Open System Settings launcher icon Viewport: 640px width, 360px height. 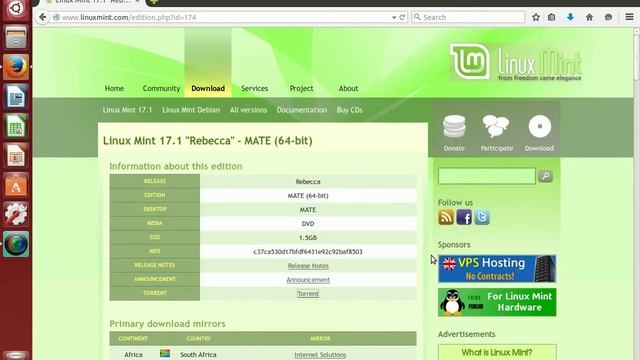click(x=16, y=215)
